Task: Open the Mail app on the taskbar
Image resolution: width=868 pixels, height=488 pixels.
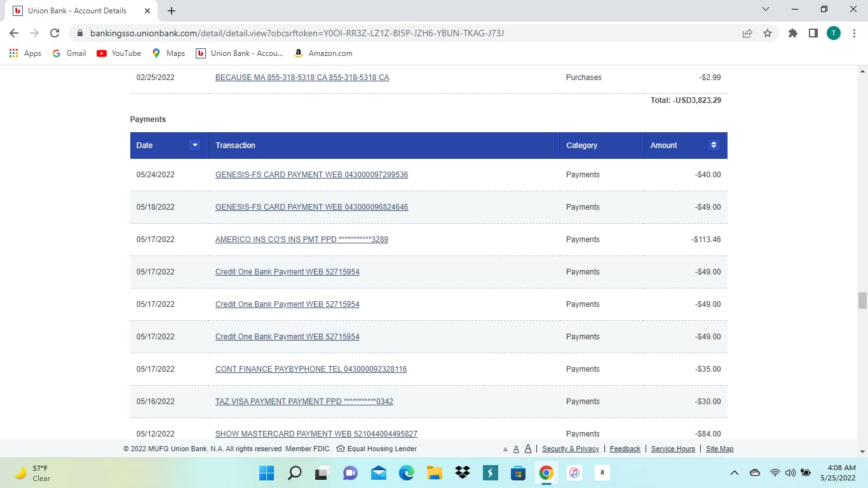Action: tap(378, 473)
